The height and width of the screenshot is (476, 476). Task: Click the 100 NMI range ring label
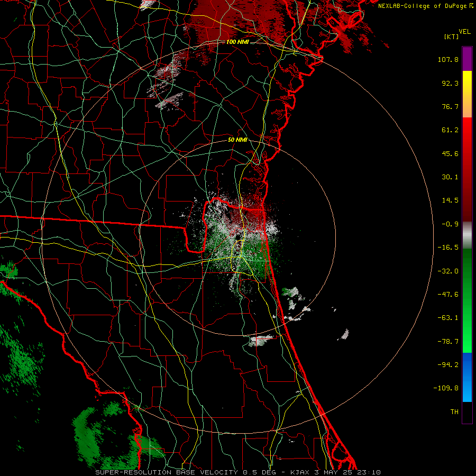click(237, 42)
